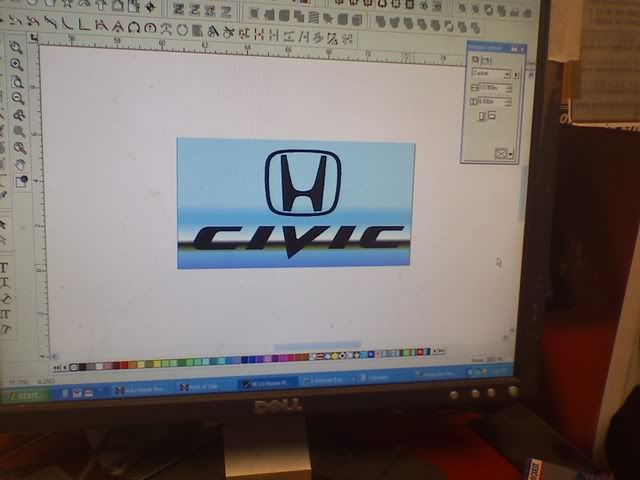The width and height of the screenshot is (640, 480).
Task: Select the arrow selection tool on left edge
Action: (3, 224)
